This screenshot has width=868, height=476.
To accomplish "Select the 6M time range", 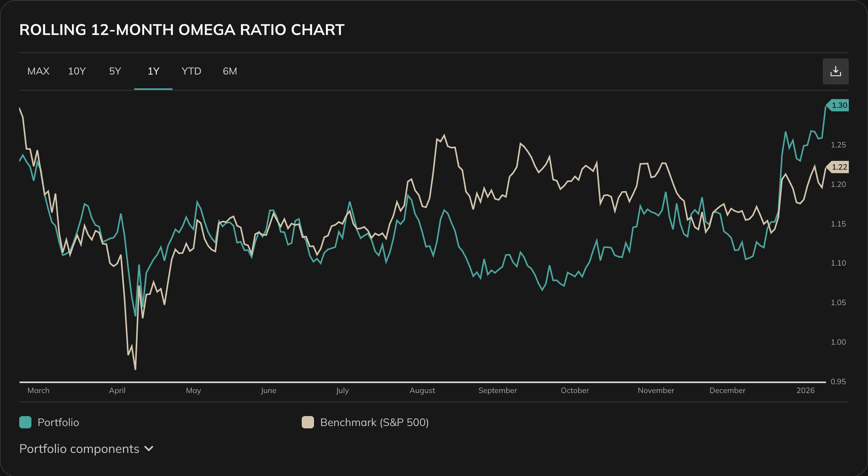I will tap(229, 71).
